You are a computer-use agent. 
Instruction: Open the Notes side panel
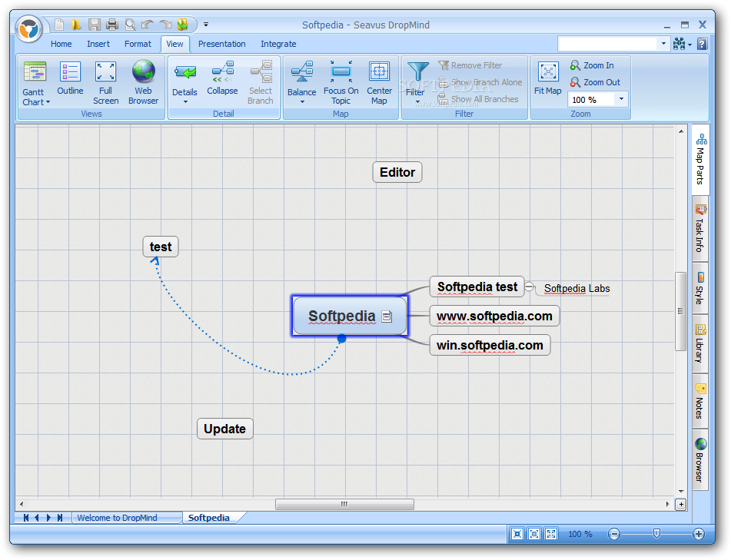(x=699, y=401)
